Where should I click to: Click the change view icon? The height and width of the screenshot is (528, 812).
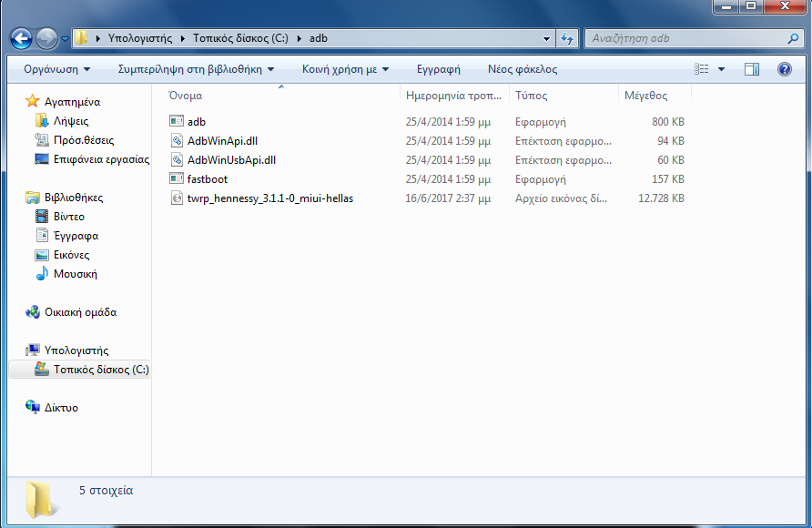[x=701, y=69]
